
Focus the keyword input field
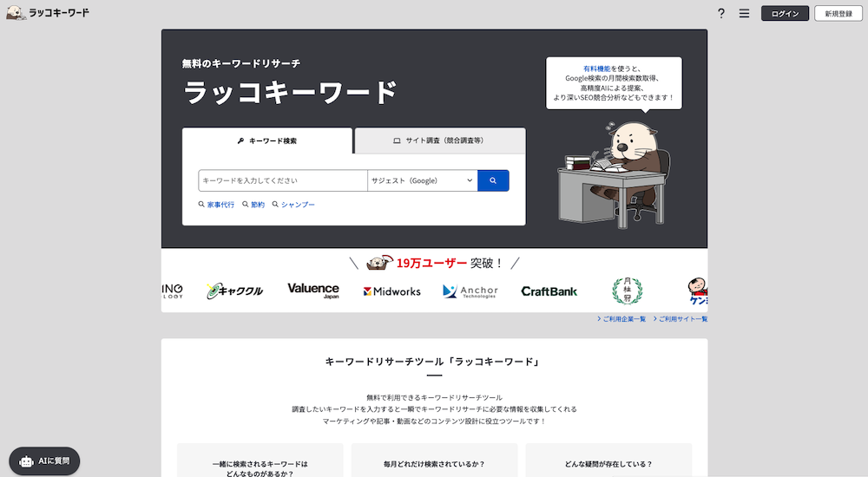click(x=283, y=180)
